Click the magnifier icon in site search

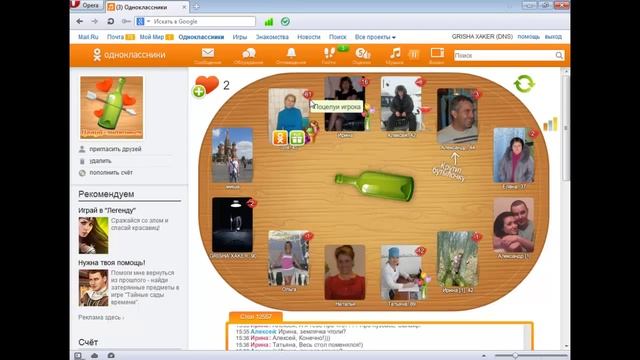[x=559, y=55]
